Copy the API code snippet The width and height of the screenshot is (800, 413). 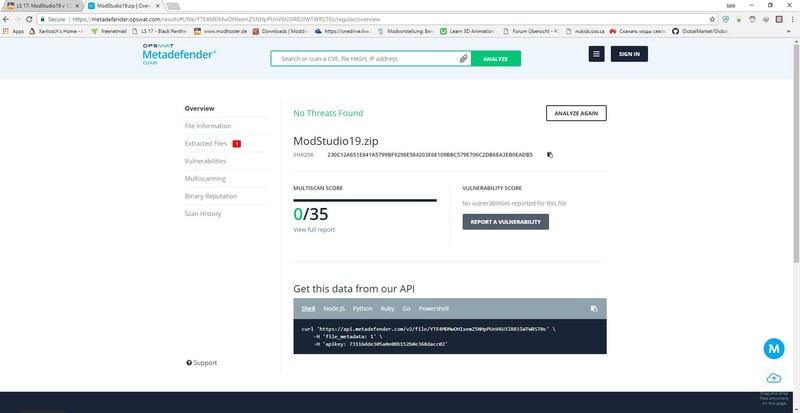[x=594, y=309]
